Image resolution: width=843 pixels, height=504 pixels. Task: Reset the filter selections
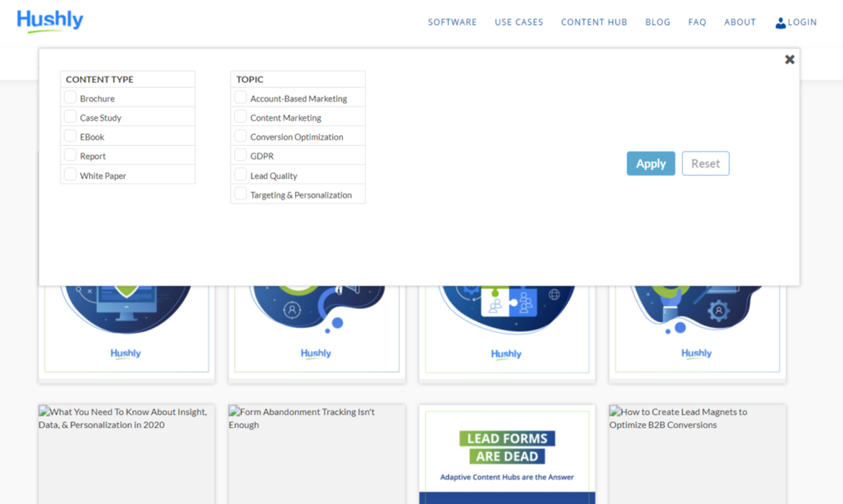coord(705,164)
